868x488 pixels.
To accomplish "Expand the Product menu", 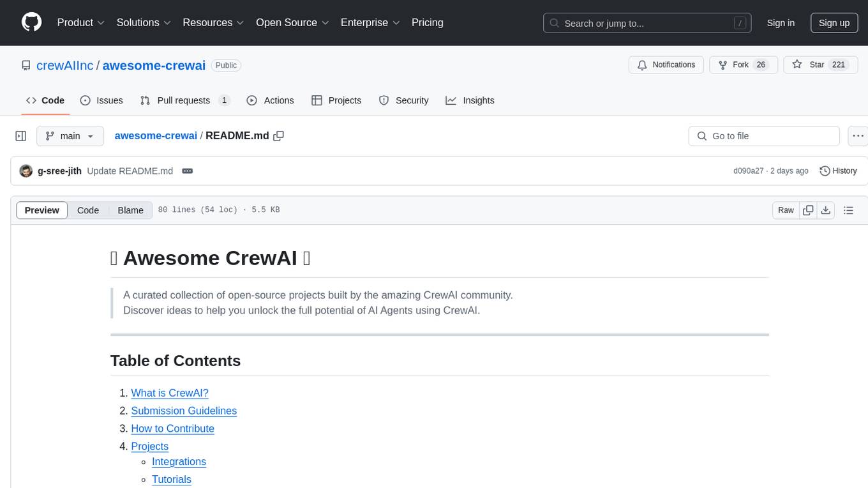I will pyautogui.click(x=81, y=22).
